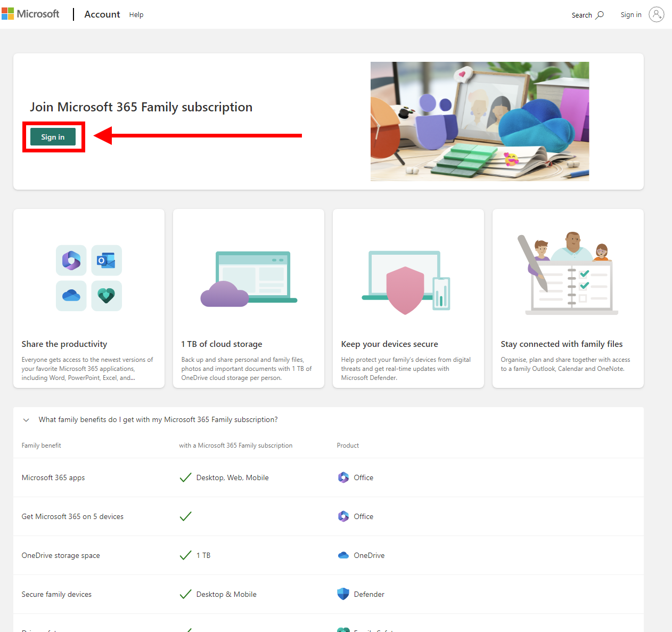Click the Microsoft 365 apps row label

(x=53, y=478)
